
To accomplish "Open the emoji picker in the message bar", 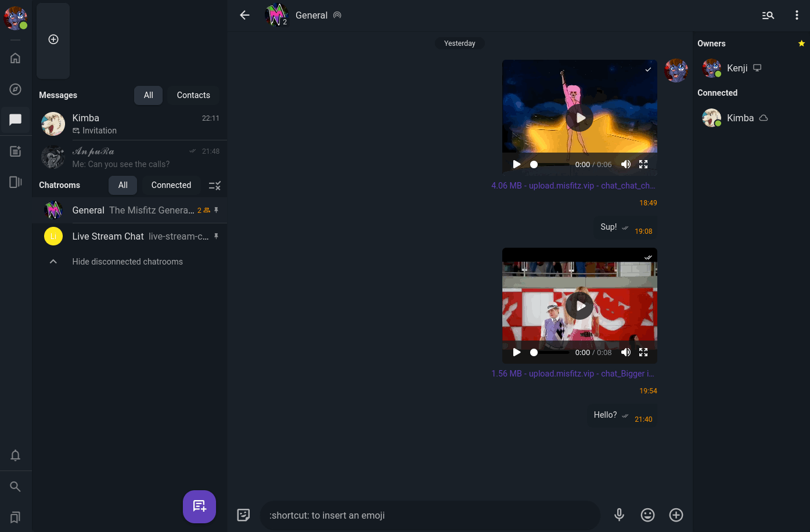I will coord(647,515).
